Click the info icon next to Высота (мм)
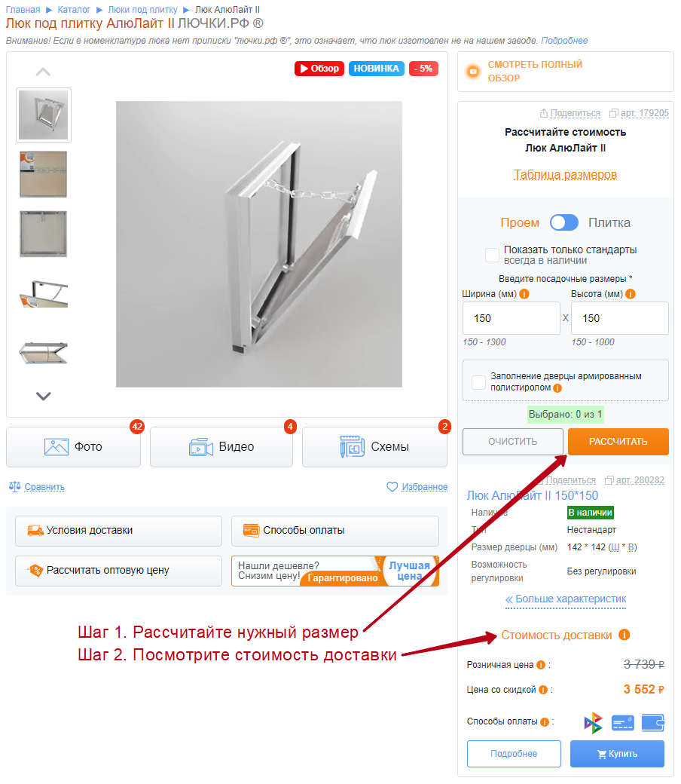681x784 pixels. [631, 294]
